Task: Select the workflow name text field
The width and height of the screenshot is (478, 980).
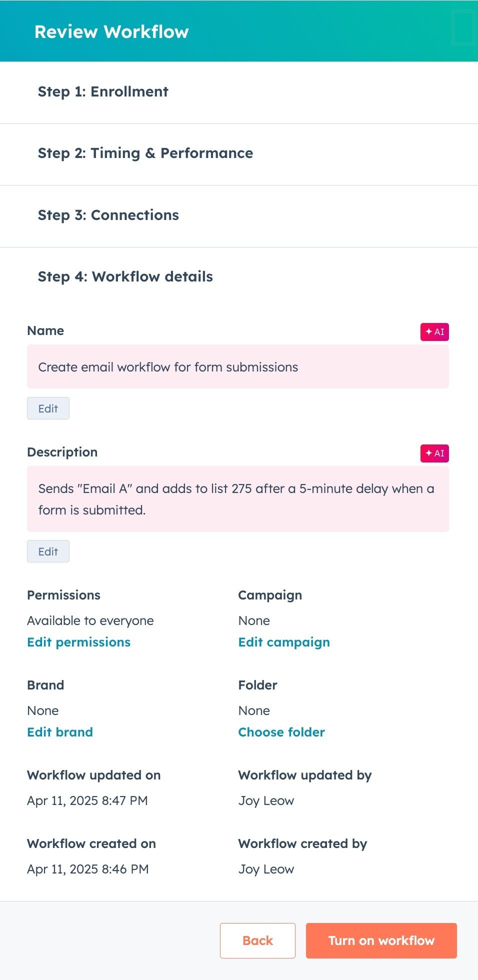Action: pos(238,366)
